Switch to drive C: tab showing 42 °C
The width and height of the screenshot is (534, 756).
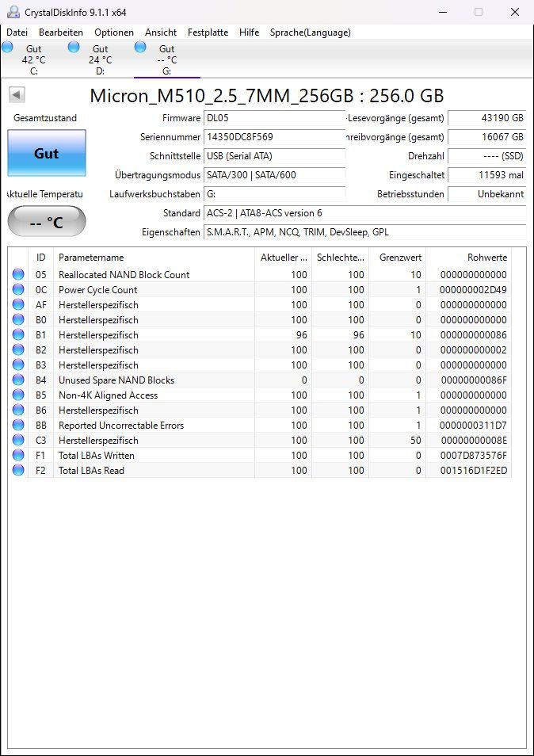[34, 59]
